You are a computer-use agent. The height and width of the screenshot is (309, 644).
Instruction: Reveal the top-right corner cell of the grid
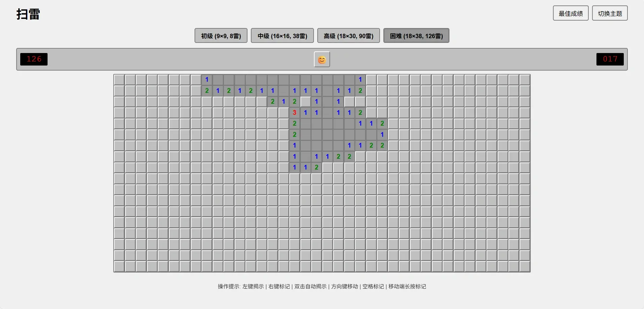click(x=524, y=80)
